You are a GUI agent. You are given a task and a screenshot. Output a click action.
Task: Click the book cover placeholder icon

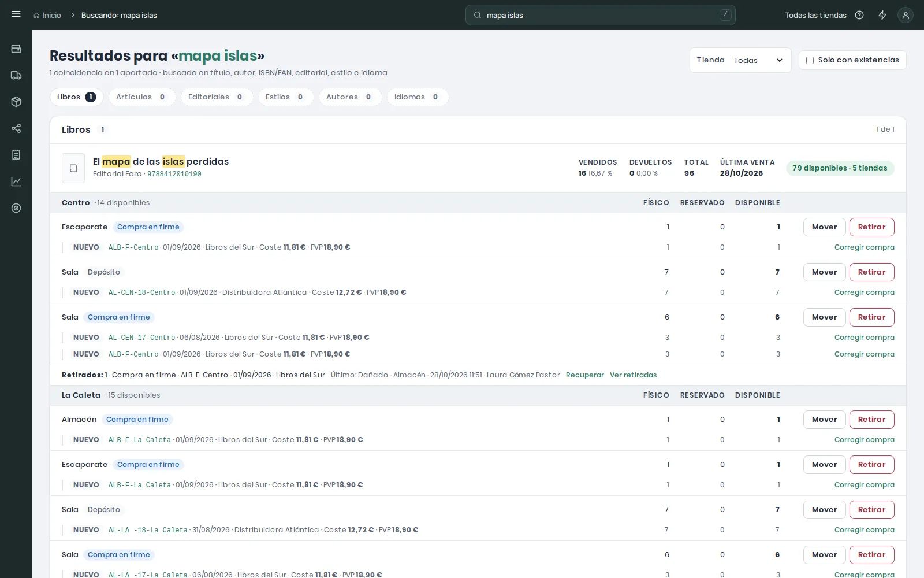[73, 168]
